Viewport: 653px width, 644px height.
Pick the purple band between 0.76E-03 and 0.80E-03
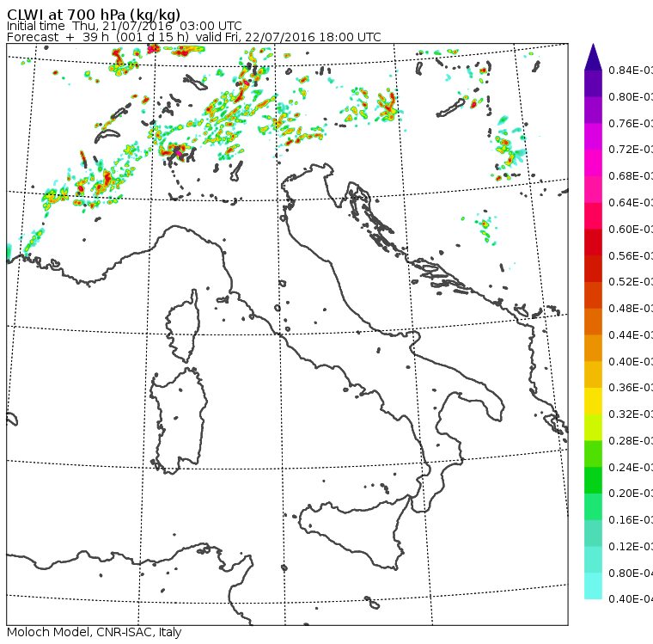pos(593,110)
